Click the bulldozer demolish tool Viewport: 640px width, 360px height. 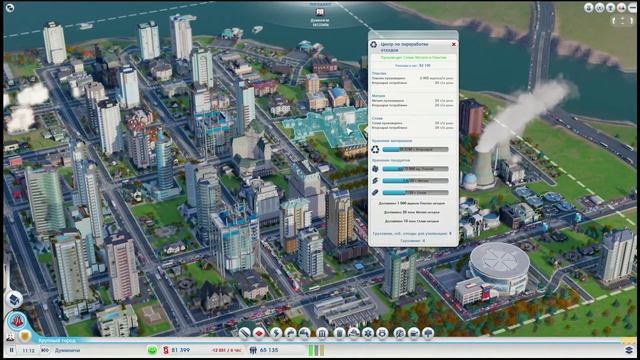14,300
